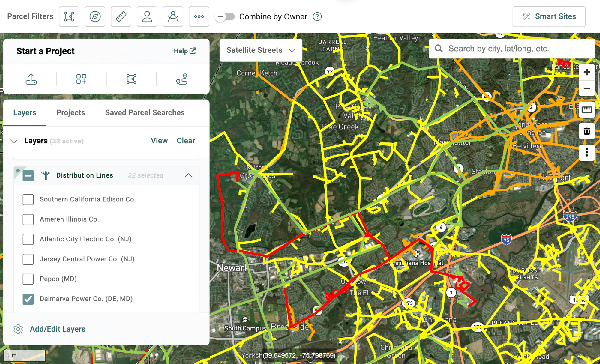Focus the map search field
Image resolution: width=600 pixels, height=364 pixels.
(512, 49)
